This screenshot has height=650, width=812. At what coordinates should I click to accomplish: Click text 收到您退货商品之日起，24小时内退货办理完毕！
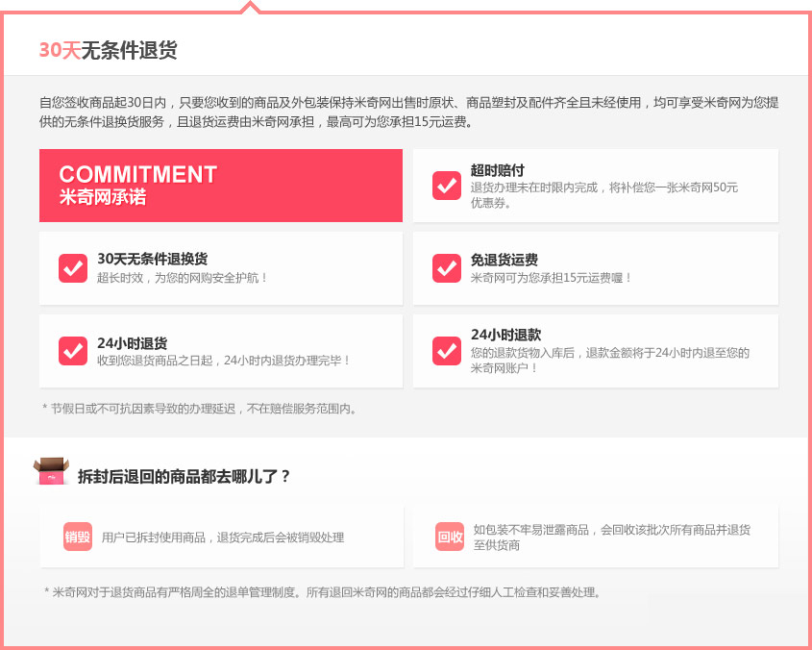tap(224, 361)
